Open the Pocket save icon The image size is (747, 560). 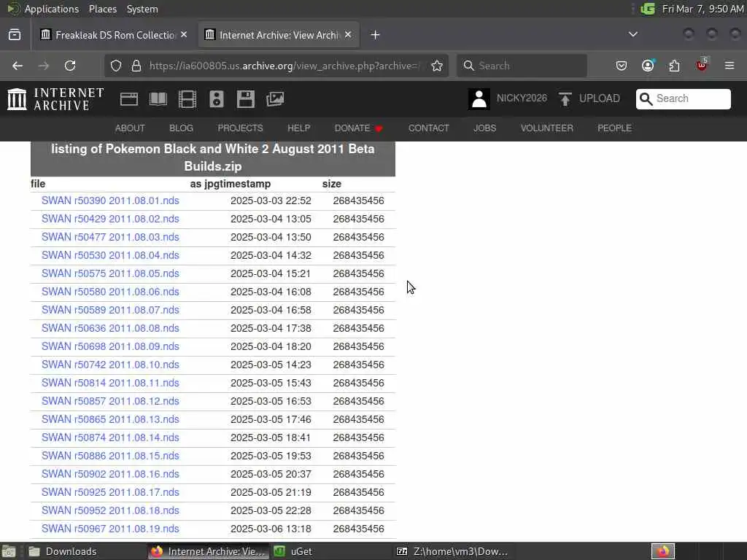622,66
